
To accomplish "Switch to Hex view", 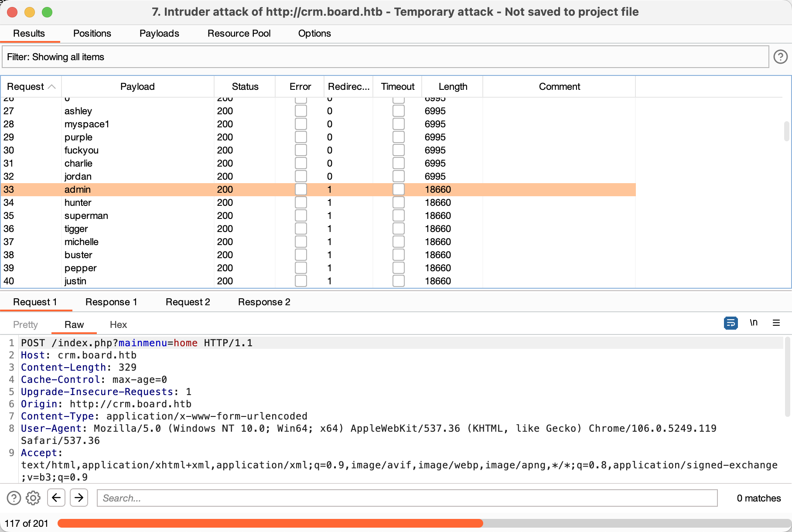I will [118, 325].
